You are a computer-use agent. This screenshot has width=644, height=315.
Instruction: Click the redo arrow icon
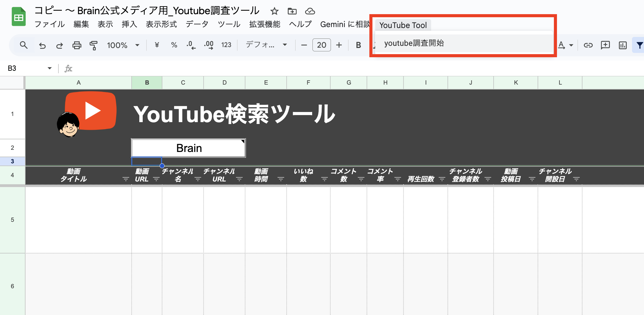pyautogui.click(x=59, y=45)
